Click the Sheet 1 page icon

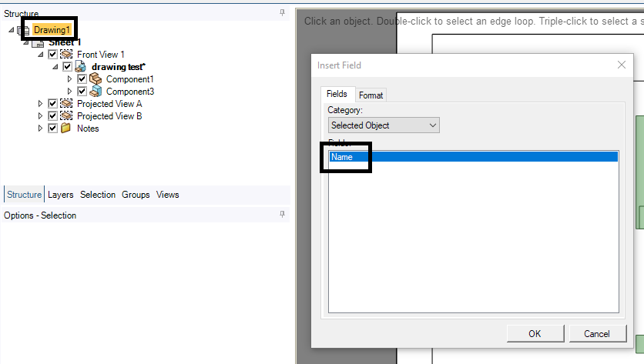(39, 43)
